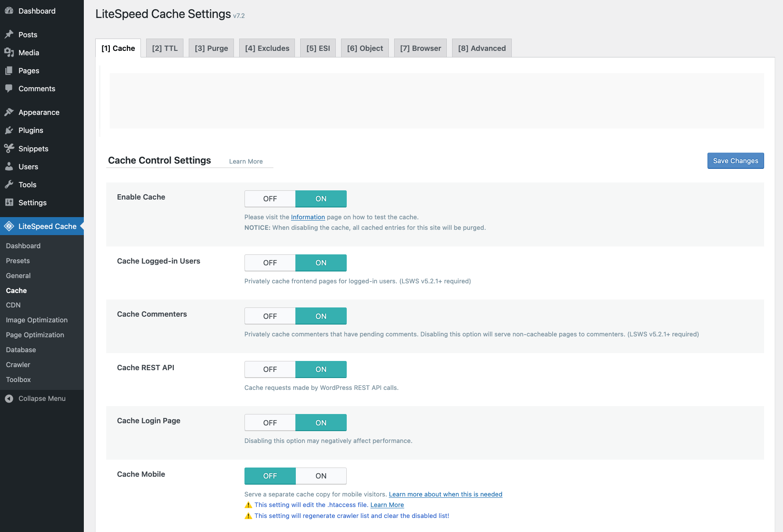Image resolution: width=783 pixels, height=532 pixels.
Task: Click the Dashboard gauge icon
Action: [x=9, y=11]
